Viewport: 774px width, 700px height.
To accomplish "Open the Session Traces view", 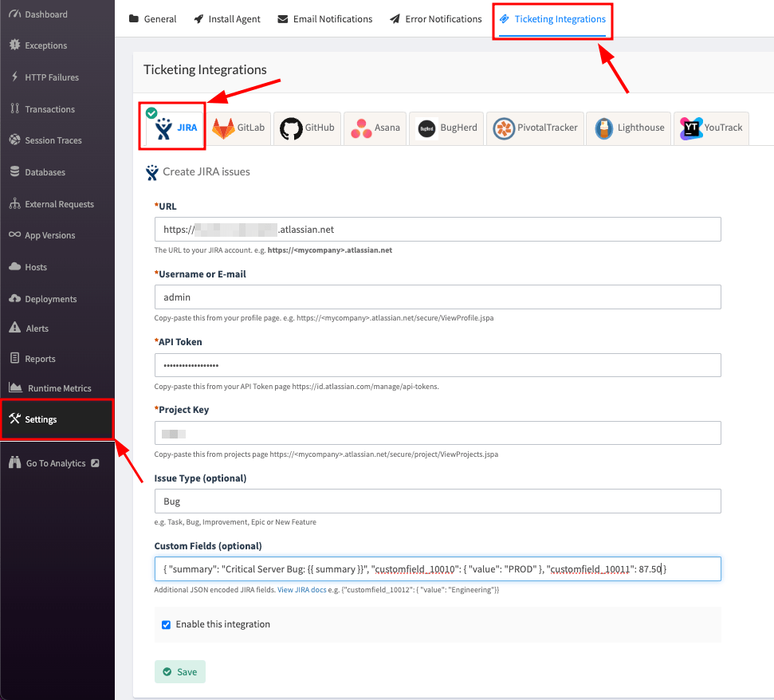I will click(53, 140).
